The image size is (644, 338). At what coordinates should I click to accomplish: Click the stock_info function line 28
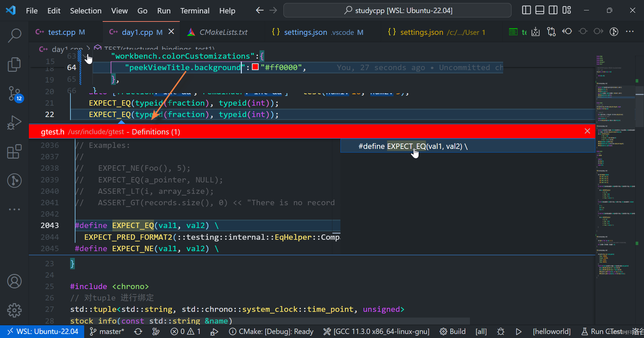(151, 321)
